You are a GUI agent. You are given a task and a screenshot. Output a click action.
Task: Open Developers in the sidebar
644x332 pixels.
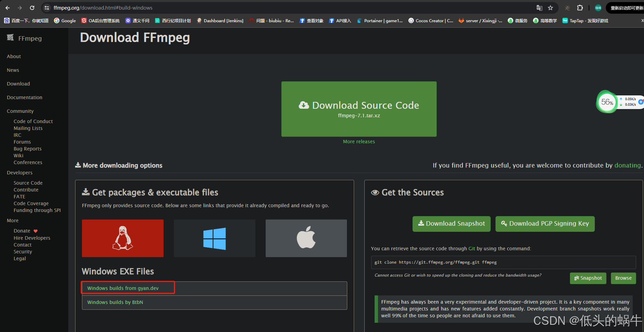pos(20,173)
